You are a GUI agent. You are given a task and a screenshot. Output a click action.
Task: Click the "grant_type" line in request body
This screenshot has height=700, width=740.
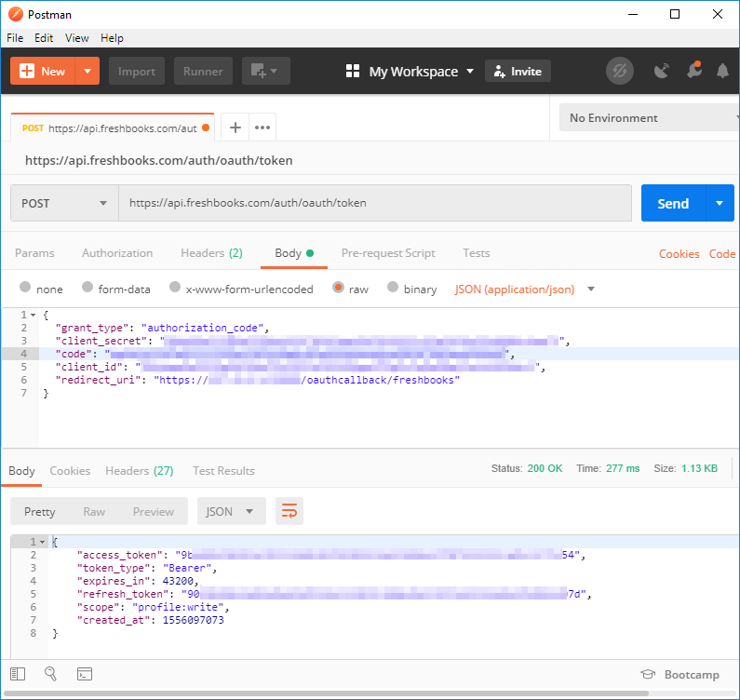[x=162, y=328]
